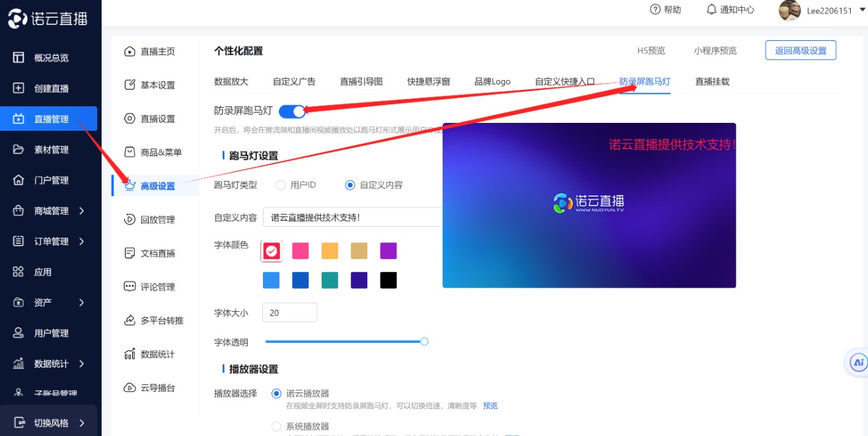This screenshot has width=868, height=436.
Task: Click the help question mark icon
Action: point(655,9)
